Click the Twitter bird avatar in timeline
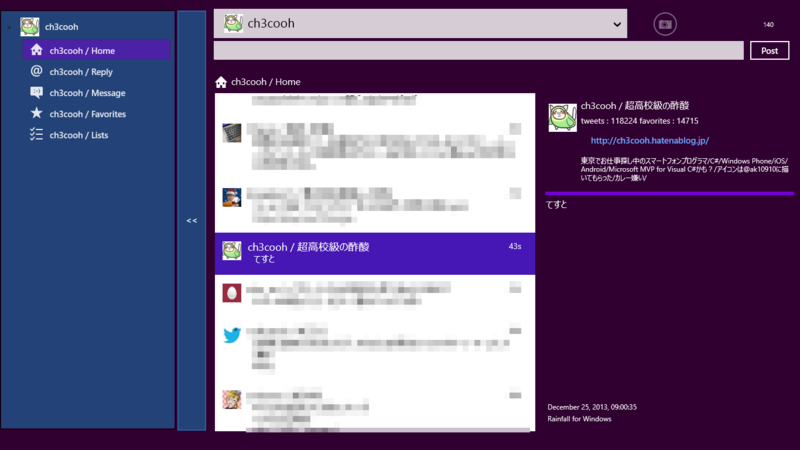Image resolution: width=800 pixels, height=450 pixels. coord(232,335)
